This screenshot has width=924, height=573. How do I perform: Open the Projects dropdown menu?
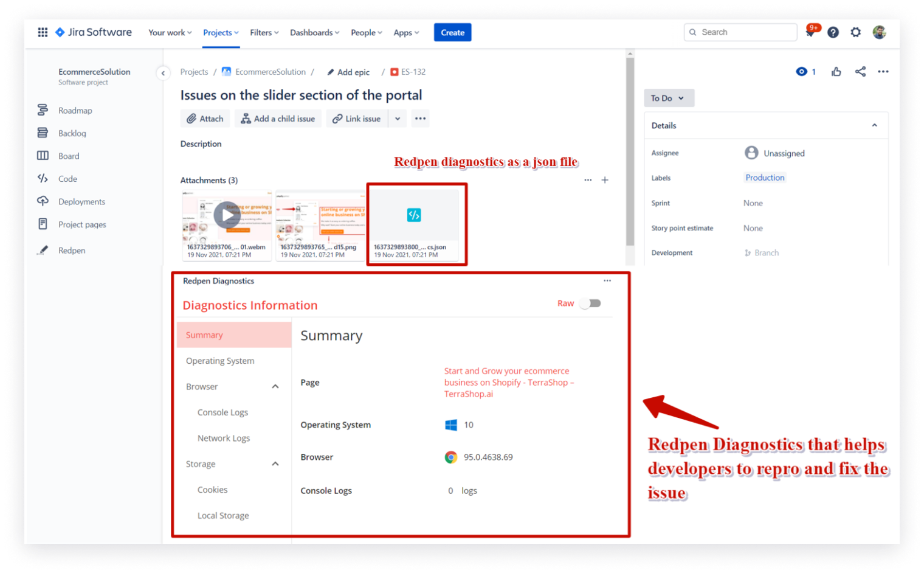tap(221, 33)
